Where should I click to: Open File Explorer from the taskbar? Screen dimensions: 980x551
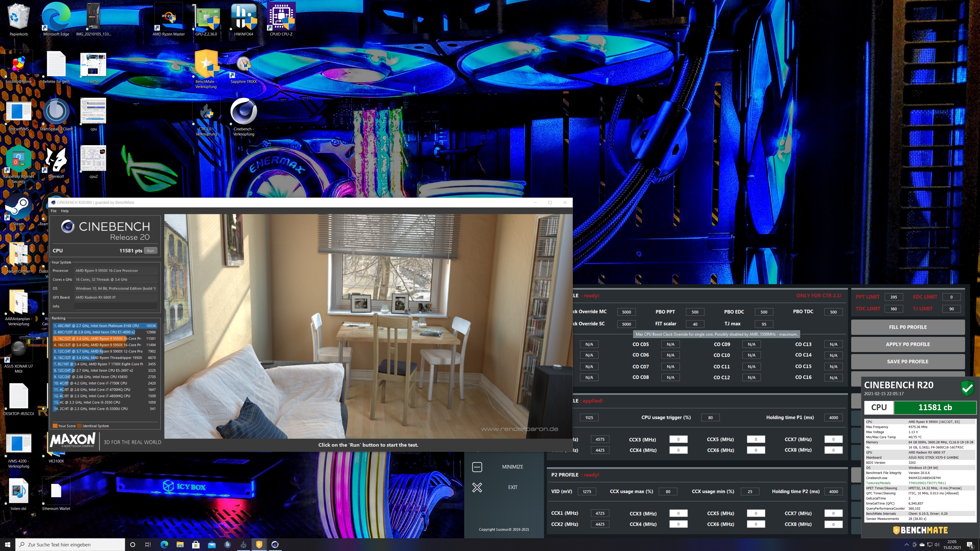[180, 545]
